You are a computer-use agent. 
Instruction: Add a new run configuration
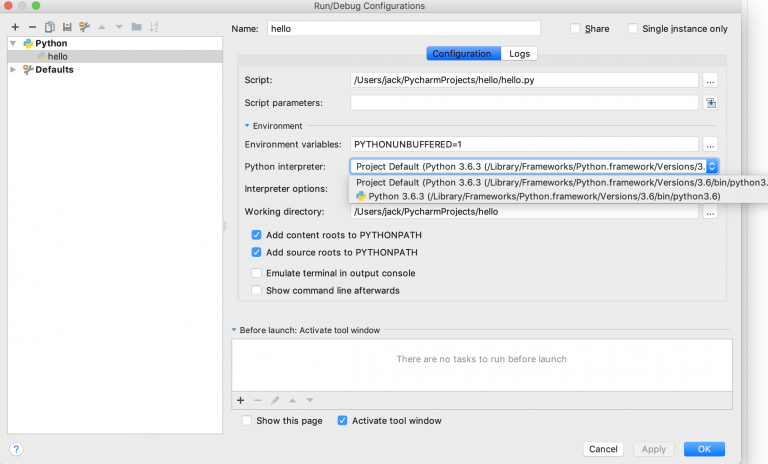[x=15, y=26]
